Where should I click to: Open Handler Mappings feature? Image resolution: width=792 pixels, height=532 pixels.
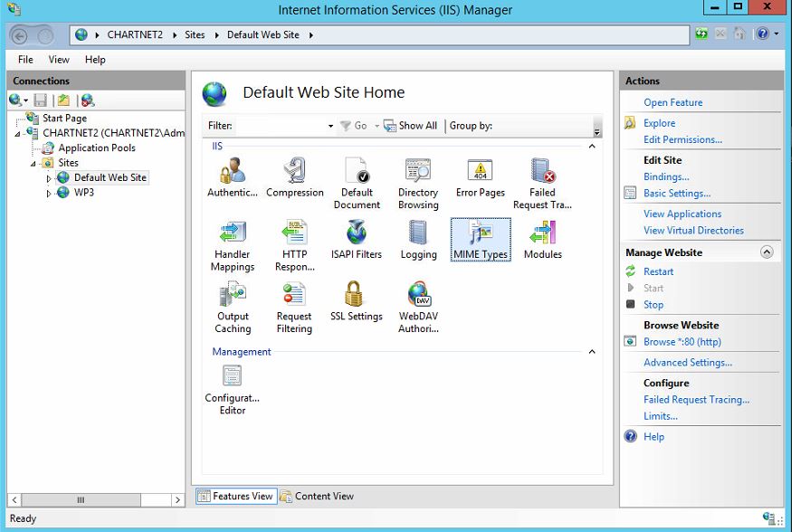[233, 245]
